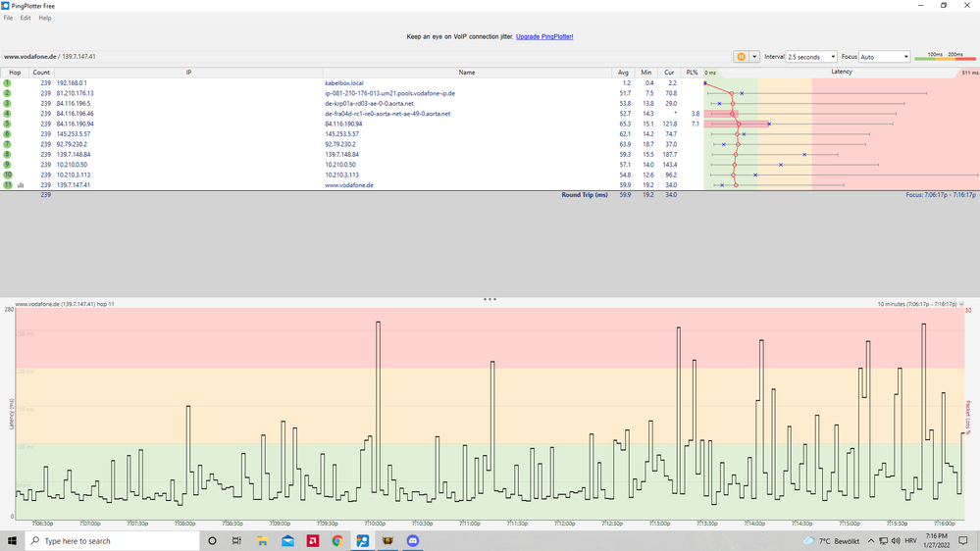Toggle the timeline graph icon for hop 11
Screen dimensions: 980x551
click(21, 185)
